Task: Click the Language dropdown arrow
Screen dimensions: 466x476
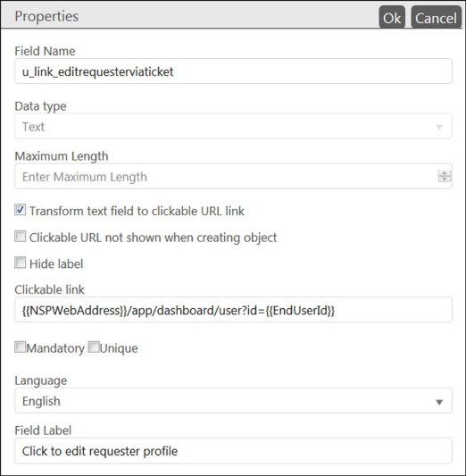Action: pyautogui.click(x=439, y=402)
